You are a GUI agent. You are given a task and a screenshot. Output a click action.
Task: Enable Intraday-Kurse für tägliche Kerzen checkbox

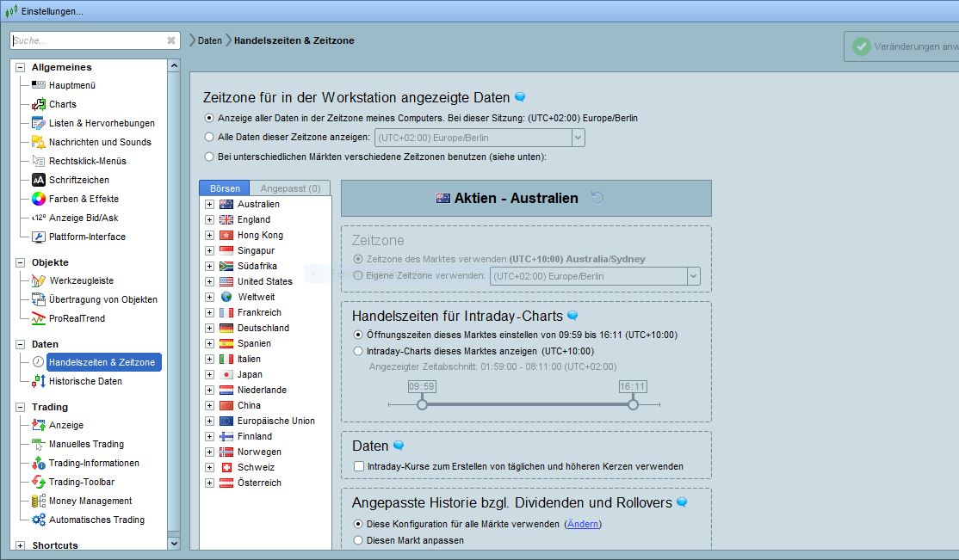359,466
